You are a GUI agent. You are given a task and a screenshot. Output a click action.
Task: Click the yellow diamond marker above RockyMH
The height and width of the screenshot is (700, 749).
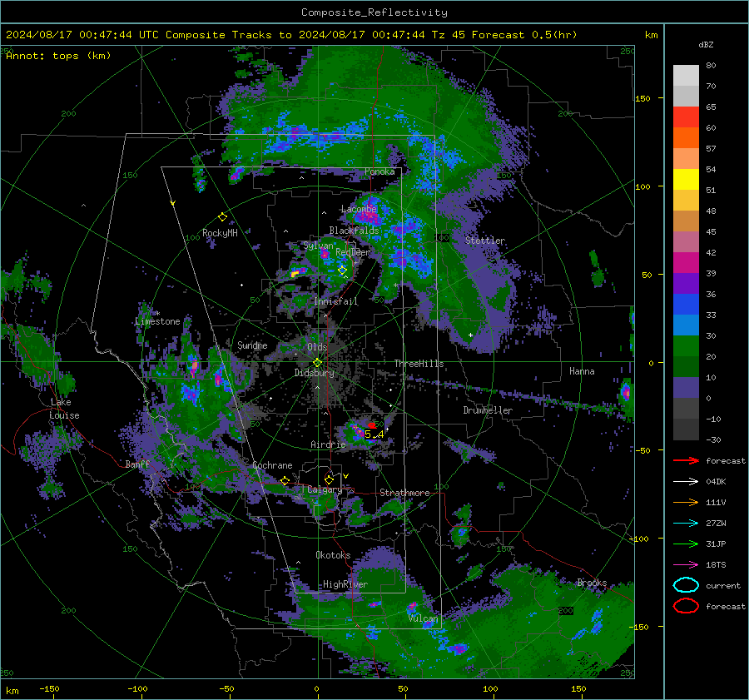[x=222, y=217]
